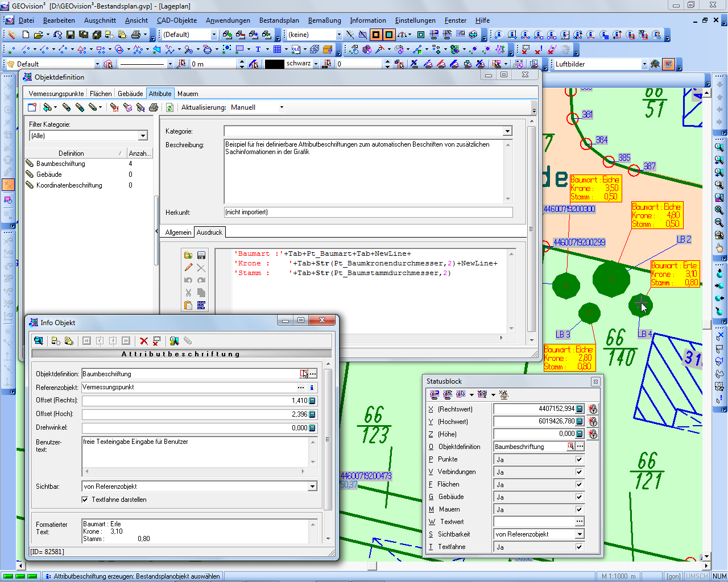Viewport: 728px width, 582px height.
Task: Open the CAD-Objekte menu
Action: pos(177,20)
